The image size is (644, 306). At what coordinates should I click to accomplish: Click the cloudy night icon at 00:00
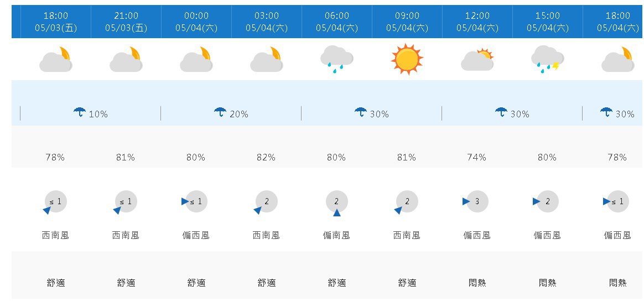click(196, 60)
